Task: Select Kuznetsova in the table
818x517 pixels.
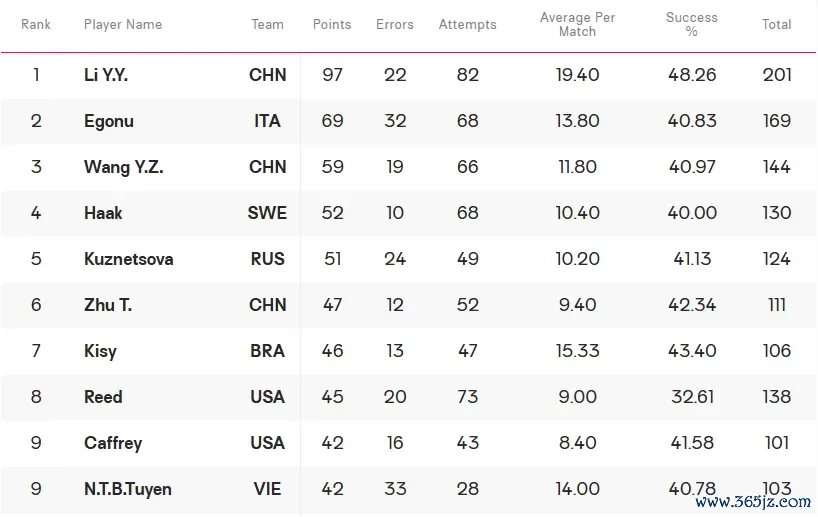Action: pos(128,259)
